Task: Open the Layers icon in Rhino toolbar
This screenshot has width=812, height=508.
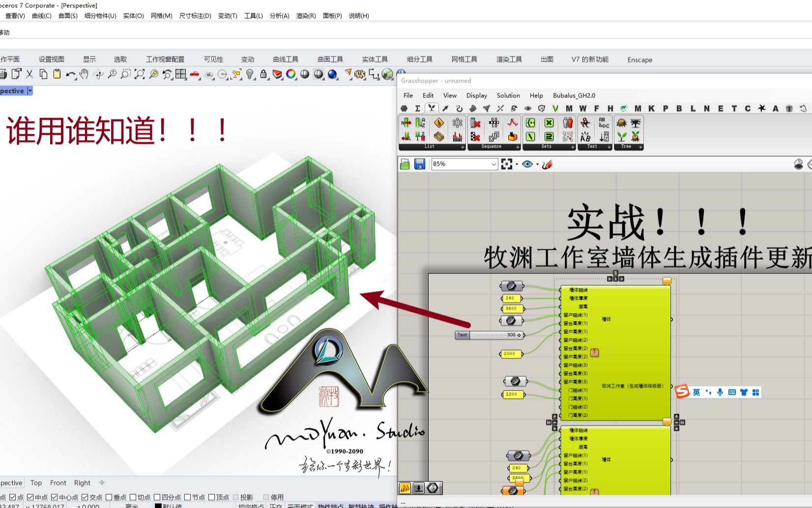Action: pyautogui.click(x=277, y=74)
